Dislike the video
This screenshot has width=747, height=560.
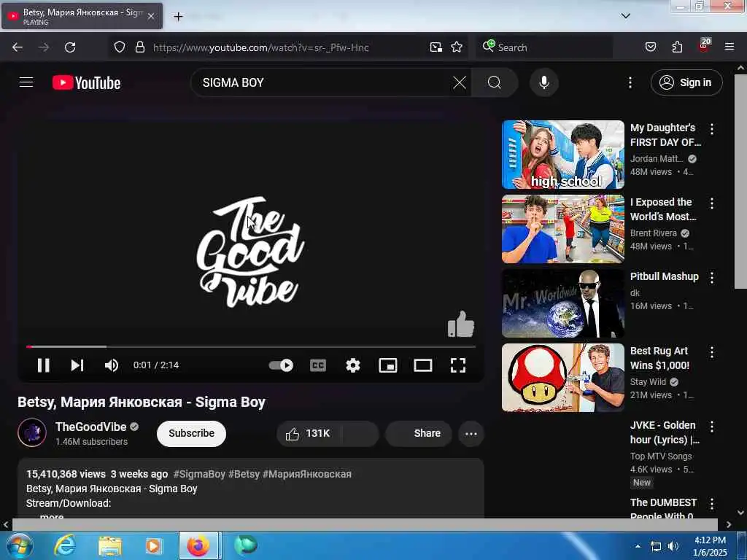[360, 433]
